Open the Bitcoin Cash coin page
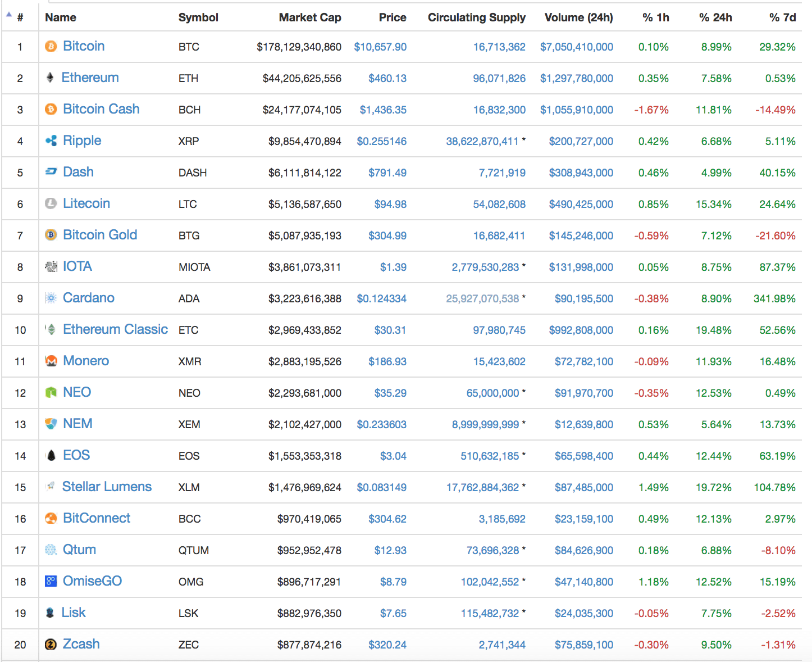Viewport: 812px width, 662px height. click(x=101, y=109)
